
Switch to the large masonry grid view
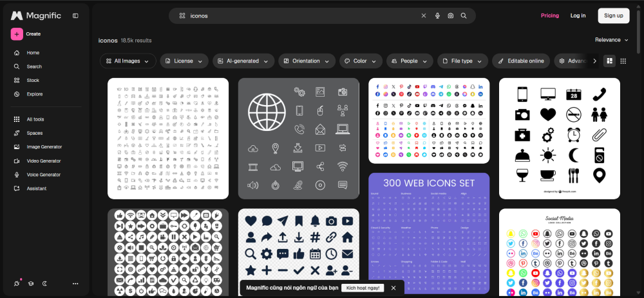(x=609, y=61)
